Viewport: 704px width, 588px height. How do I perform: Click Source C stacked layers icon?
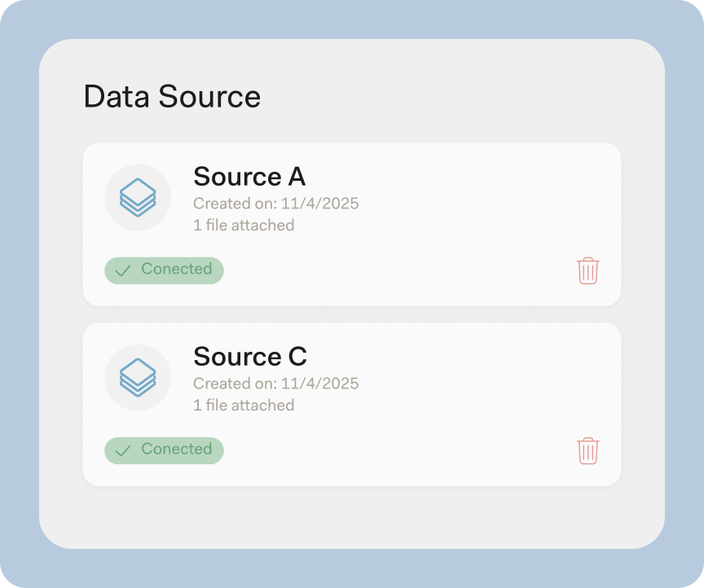pyautogui.click(x=138, y=378)
